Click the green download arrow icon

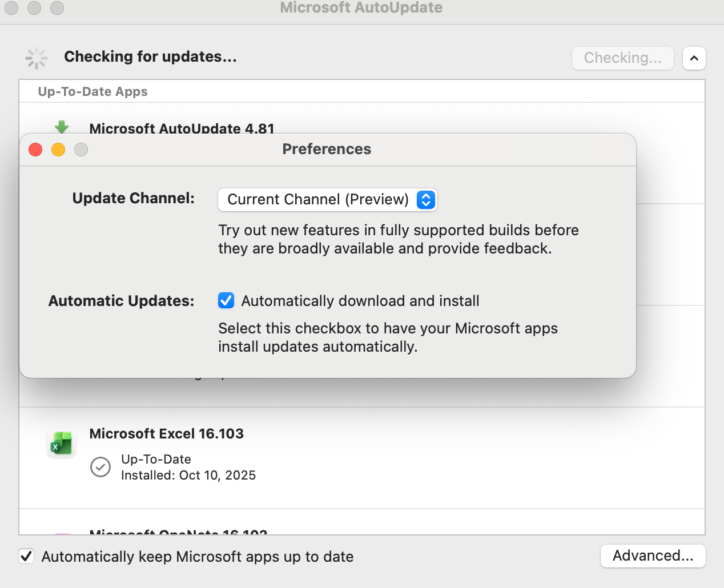point(62,127)
